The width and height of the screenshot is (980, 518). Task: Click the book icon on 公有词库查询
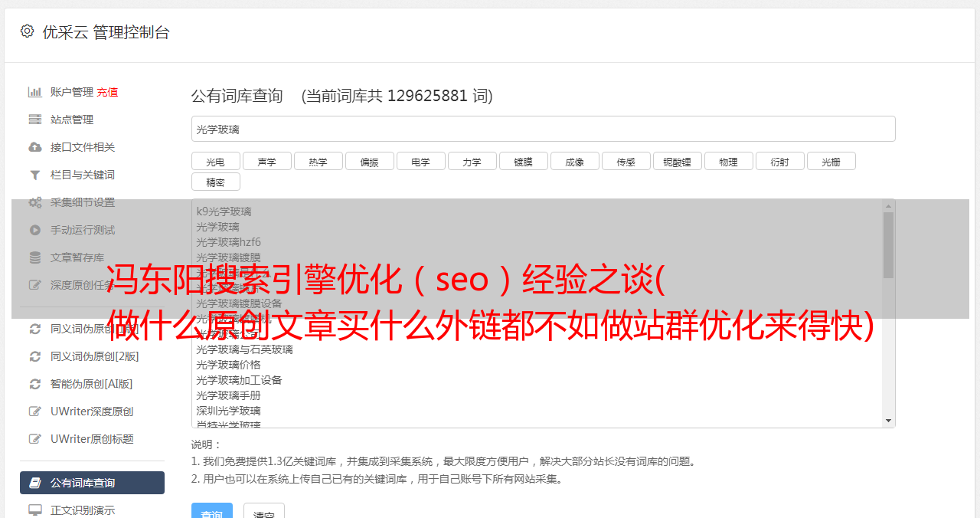click(35, 483)
